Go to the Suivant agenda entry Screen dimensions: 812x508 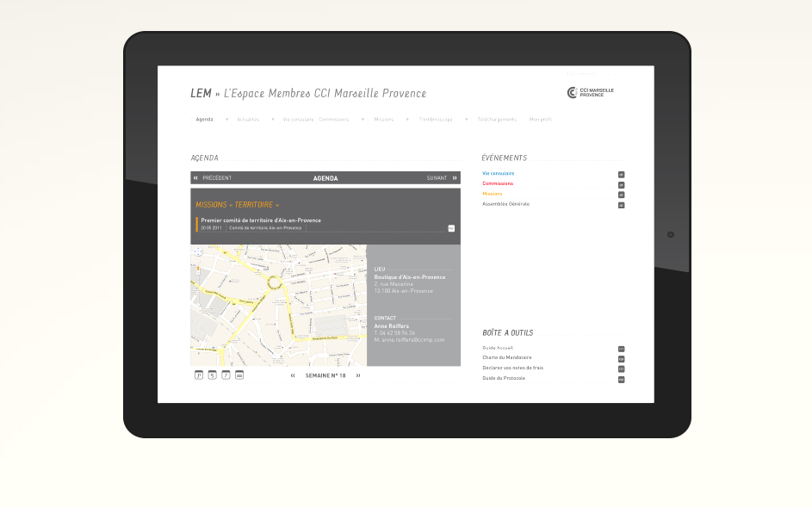[441, 178]
